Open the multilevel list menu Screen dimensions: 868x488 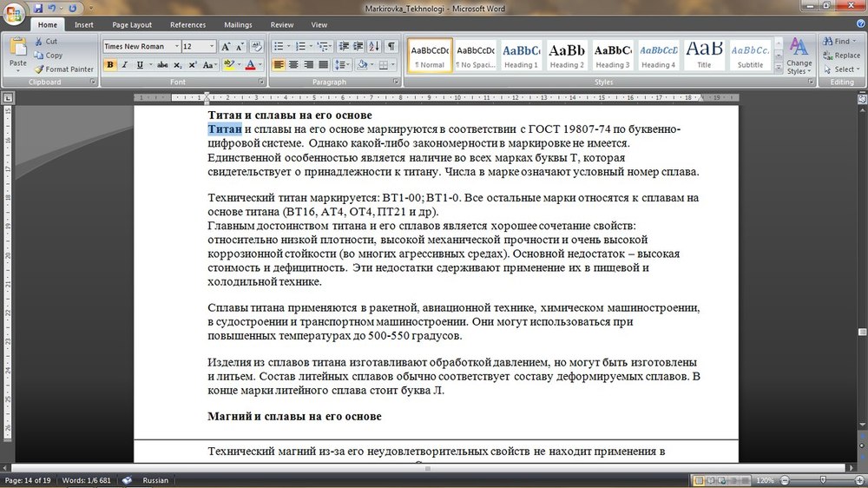[x=323, y=47]
